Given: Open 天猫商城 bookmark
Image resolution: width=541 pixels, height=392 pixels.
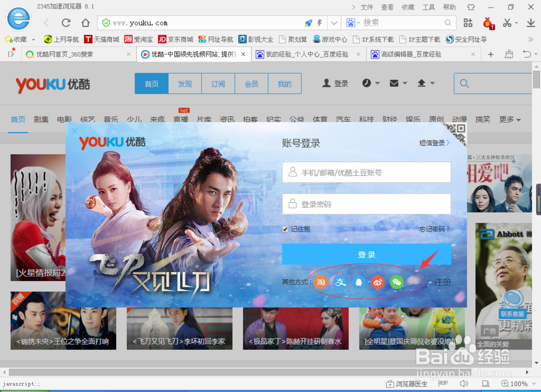Looking at the screenshot, I should click(102, 39).
